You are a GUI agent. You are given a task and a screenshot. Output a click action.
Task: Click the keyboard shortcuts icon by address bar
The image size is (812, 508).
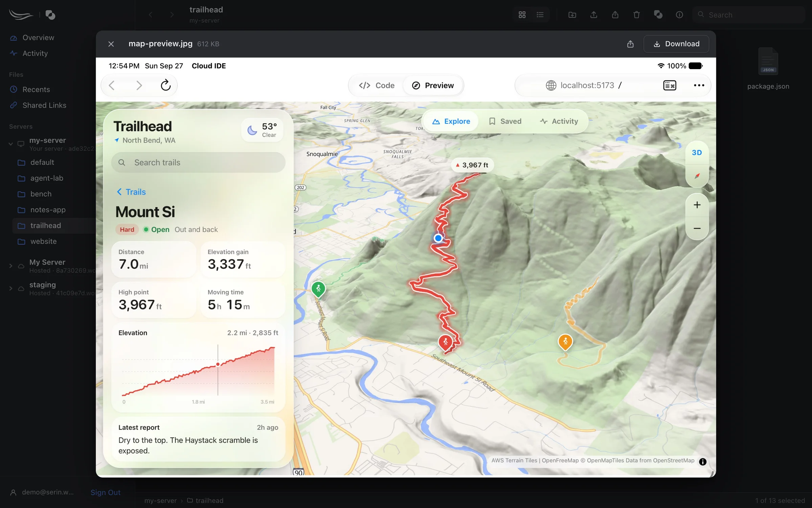tap(670, 85)
